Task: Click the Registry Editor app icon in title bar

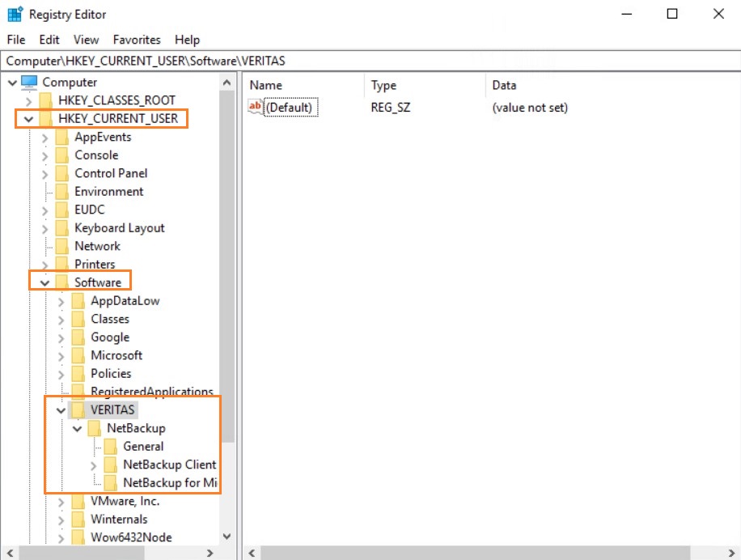Action: click(15, 15)
